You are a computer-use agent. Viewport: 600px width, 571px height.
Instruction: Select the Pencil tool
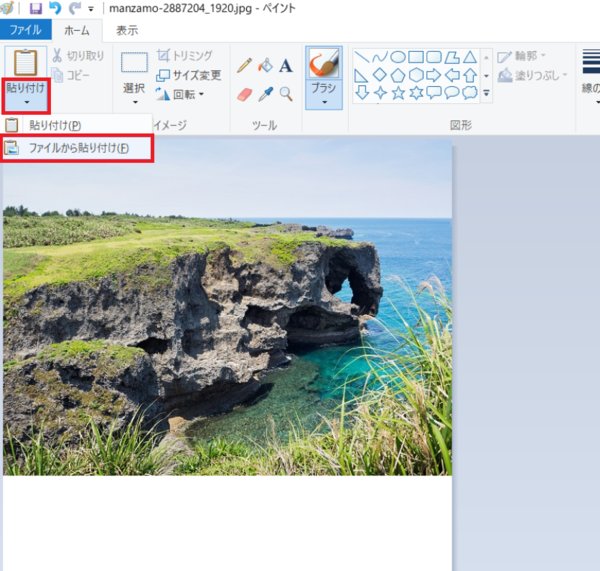click(245, 65)
